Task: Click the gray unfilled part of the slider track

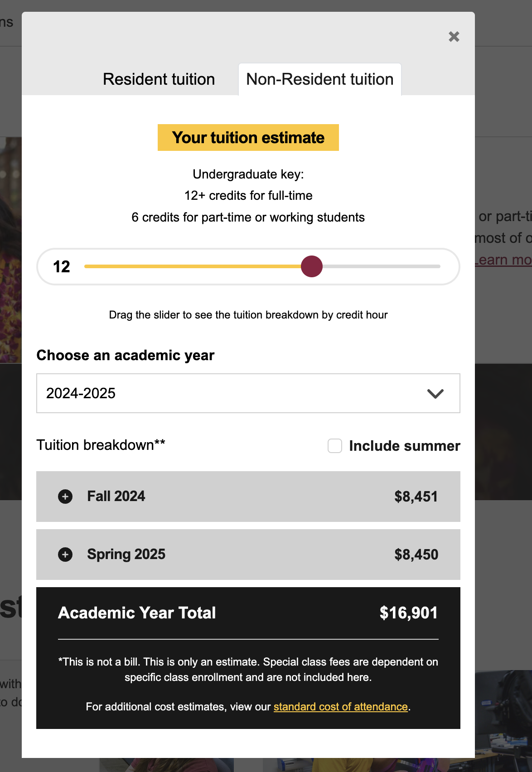Action: 381,266
